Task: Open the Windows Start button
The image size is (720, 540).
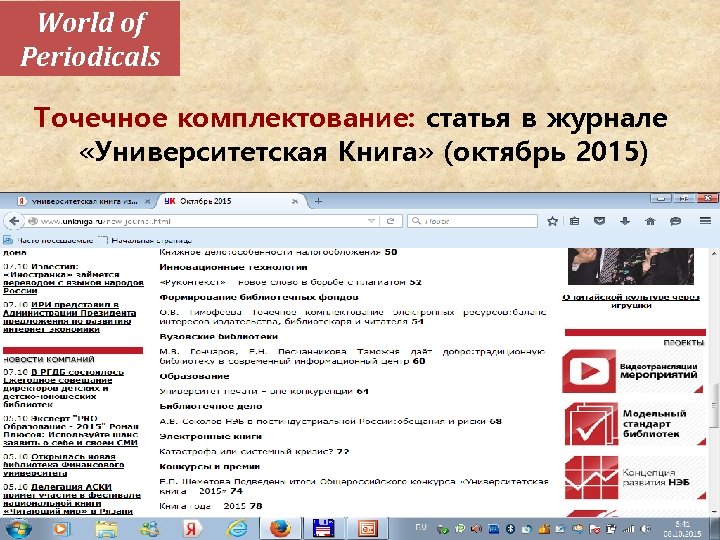Action: (x=18, y=529)
